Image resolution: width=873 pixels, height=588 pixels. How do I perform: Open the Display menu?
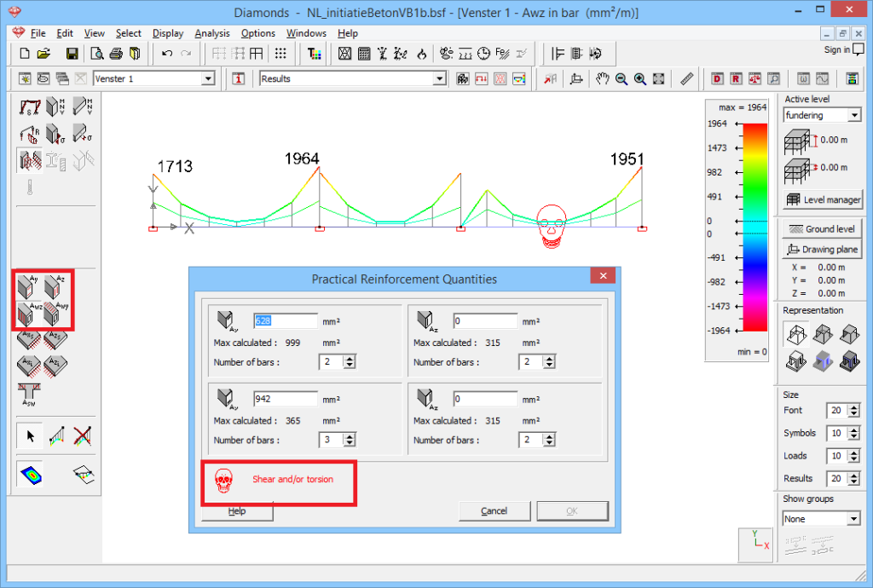coord(168,33)
